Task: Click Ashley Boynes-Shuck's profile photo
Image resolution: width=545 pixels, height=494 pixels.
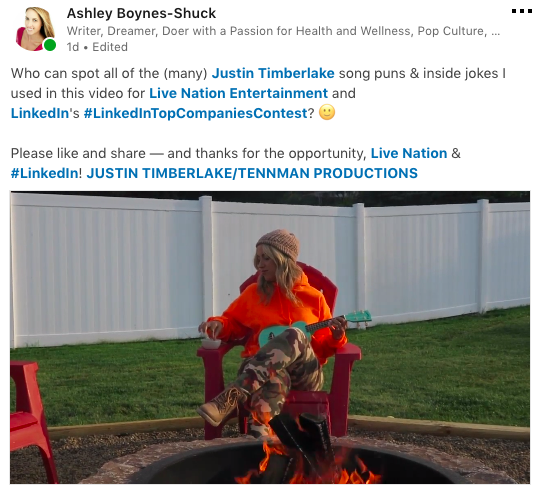Action: [x=35, y=29]
